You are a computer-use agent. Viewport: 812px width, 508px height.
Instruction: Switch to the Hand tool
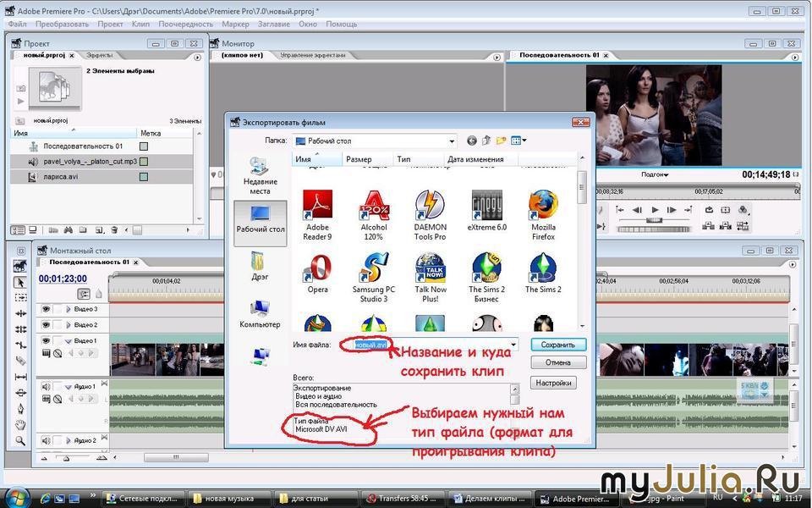click(x=20, y=424)
